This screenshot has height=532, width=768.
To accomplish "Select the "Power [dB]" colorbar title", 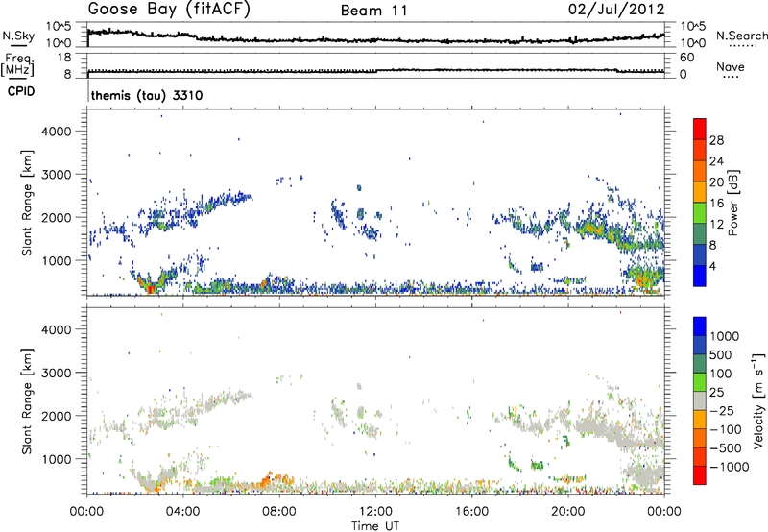I will coord(732,203).
